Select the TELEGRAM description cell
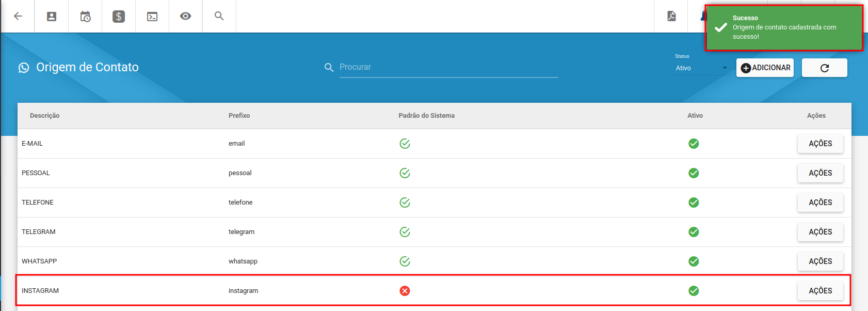Viewport: 868px width, 311px height. coord(39,232)
